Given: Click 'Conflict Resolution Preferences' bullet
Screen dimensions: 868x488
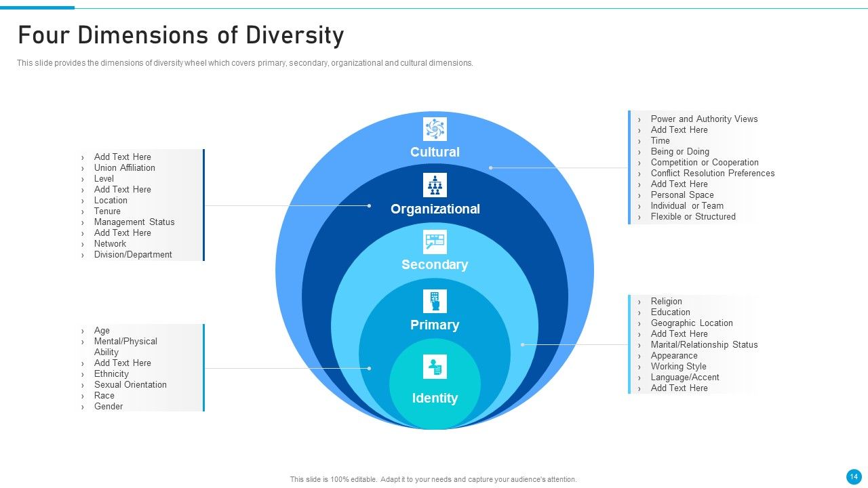Looking at the screenshot, I should coord(712,174).
